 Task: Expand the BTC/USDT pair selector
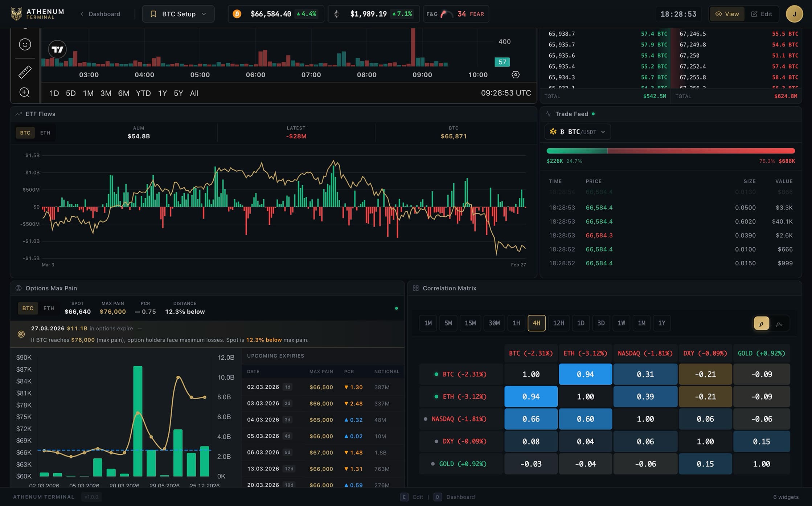point(577,132)
